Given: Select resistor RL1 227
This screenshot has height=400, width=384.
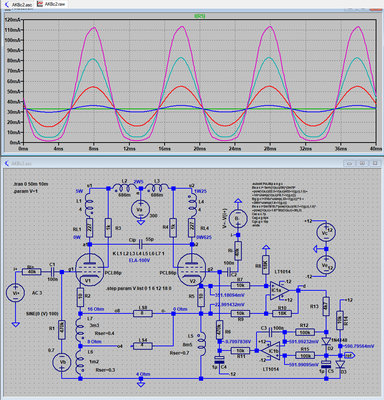Looking at the screenshot, I should 89,228.
